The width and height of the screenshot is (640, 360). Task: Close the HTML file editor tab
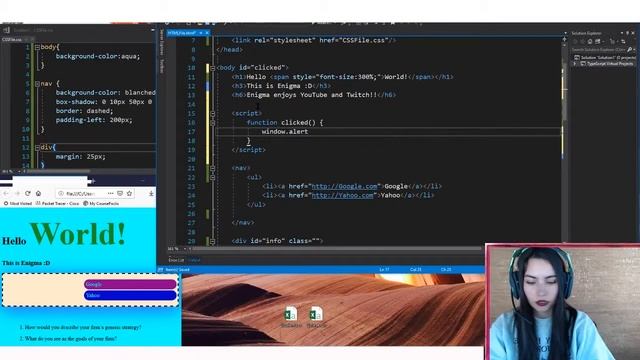[207, 33]
